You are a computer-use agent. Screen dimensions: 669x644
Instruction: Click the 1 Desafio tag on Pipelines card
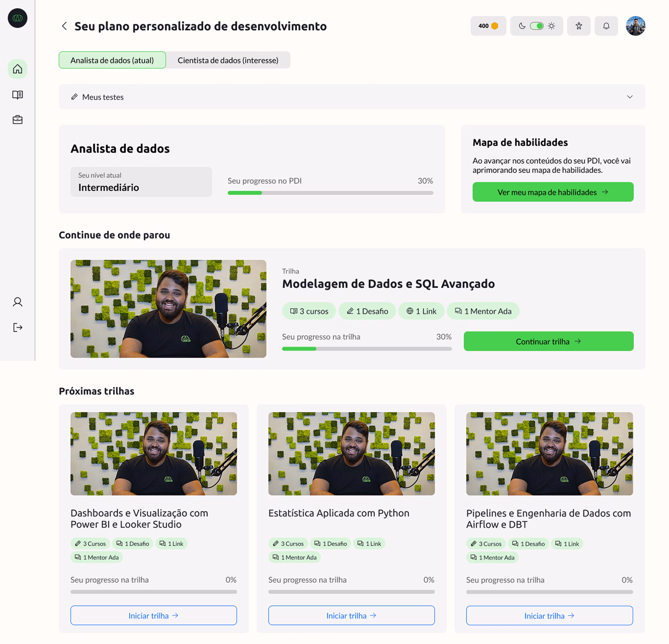pyautogui.click(x=528, y=543)
